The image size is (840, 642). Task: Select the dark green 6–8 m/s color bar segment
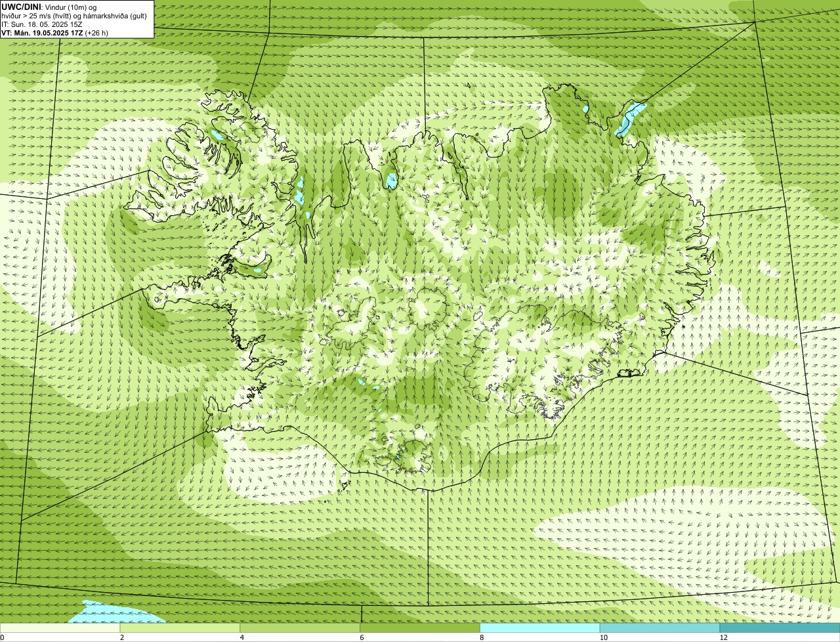[420, 628]
